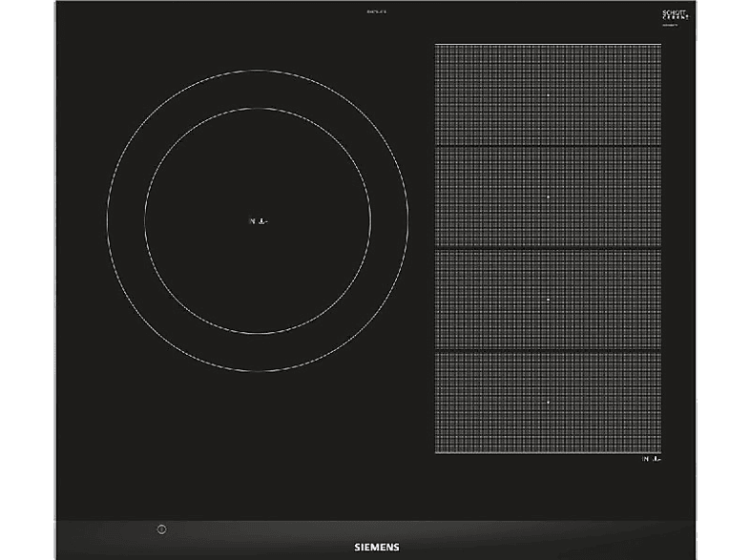Select the induction symbol beneath the flex zone
The height and width of the screenshot is (560, 750).
point(651,459)
